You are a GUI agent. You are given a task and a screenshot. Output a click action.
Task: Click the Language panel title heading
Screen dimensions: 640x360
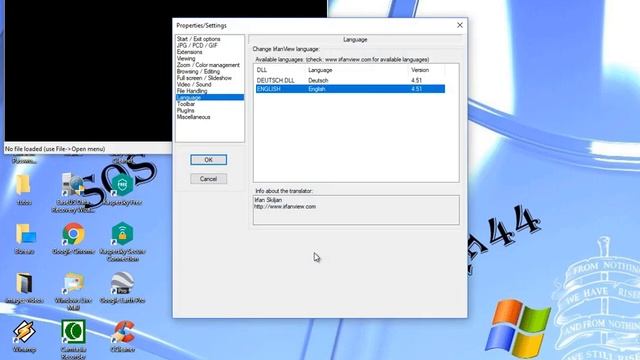(x=355, y=40)
